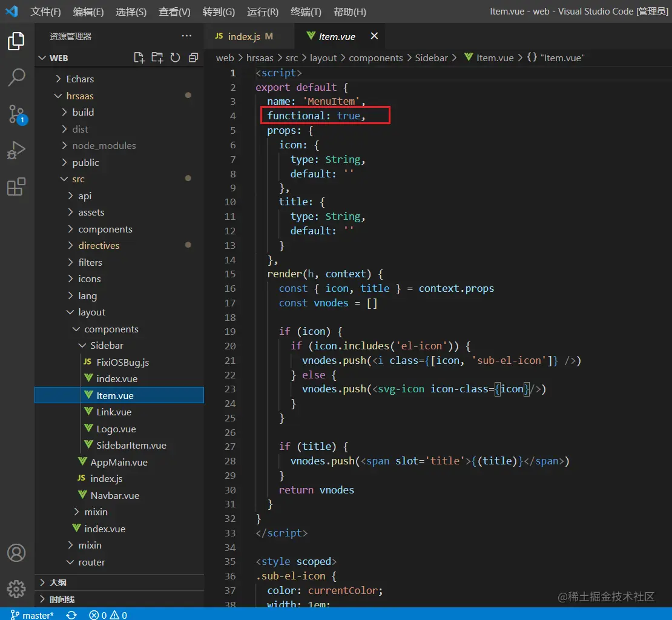This screenshot has height=620, width=672.
Task: Open SidebarItem.vue in the file tree
Action: pyautogui.click(x=131, y=445)
